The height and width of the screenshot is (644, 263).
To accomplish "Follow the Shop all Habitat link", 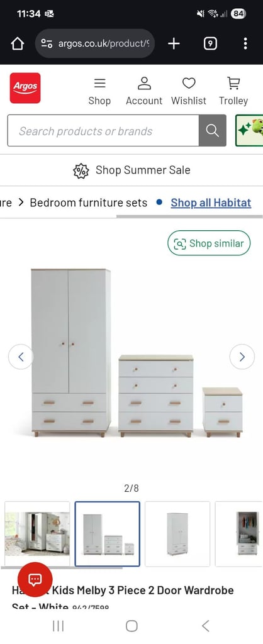I will click(x=211, y=203).
